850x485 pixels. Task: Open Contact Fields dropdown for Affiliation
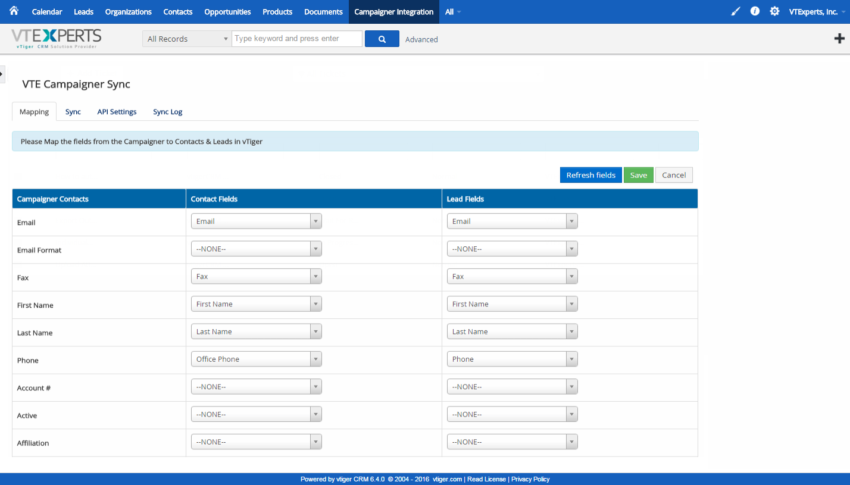pyautogui.click(x=256, y=442)
